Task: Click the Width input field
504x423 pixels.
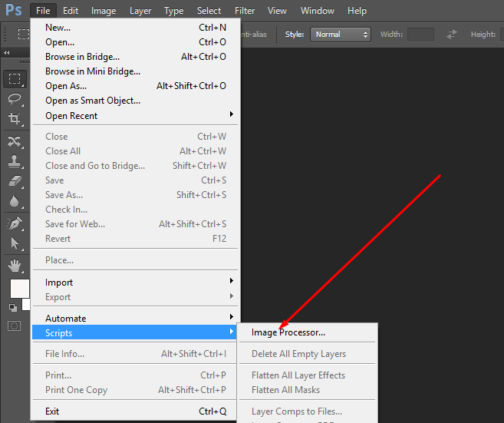Action: (x=420, y=35)
